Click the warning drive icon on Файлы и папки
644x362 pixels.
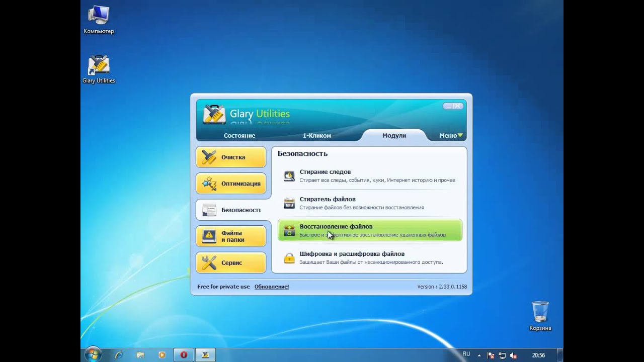(x=209, y=236)
